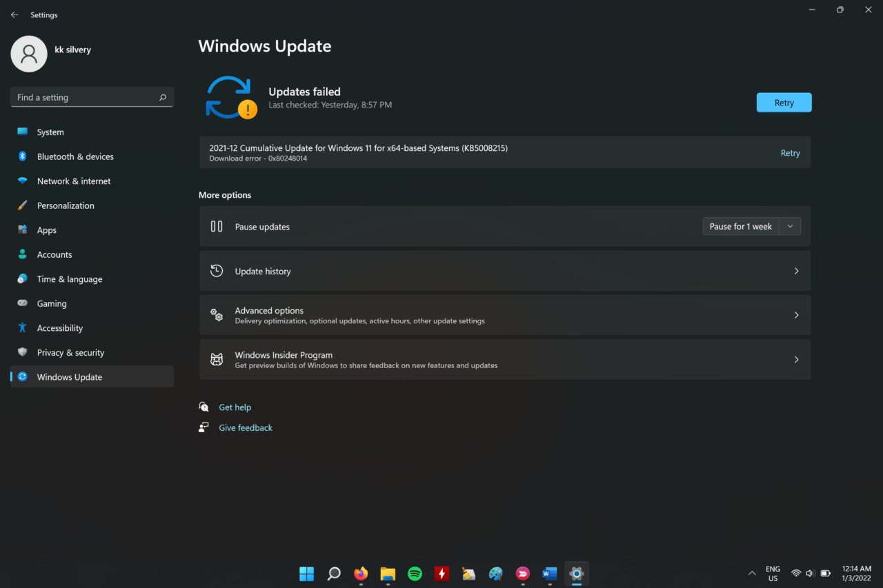Click the Update history clock icon
Screen dimensions: 883x588
[217, 271]
